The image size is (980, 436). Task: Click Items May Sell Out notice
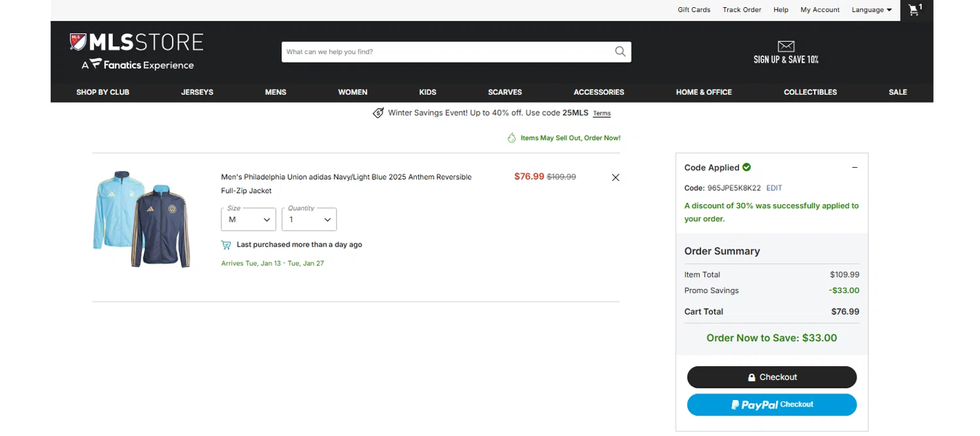tap(570, 138)
